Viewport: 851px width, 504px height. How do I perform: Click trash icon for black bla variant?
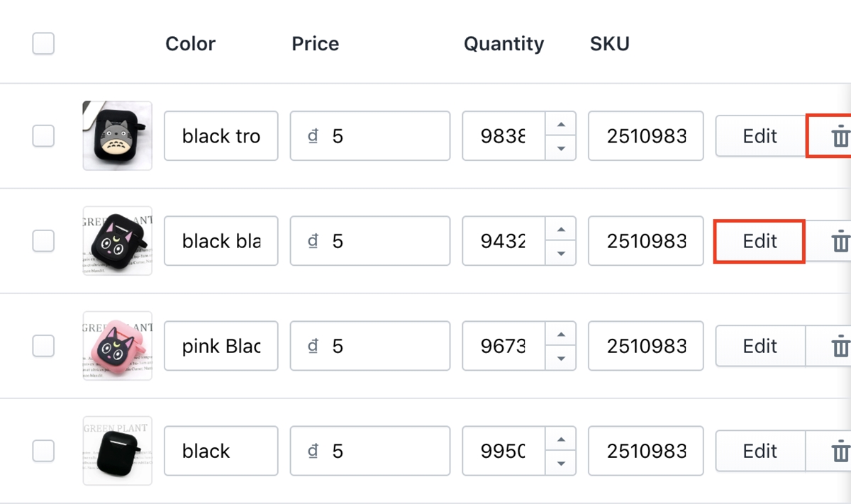pyautogui.click(x=840, y=241)
